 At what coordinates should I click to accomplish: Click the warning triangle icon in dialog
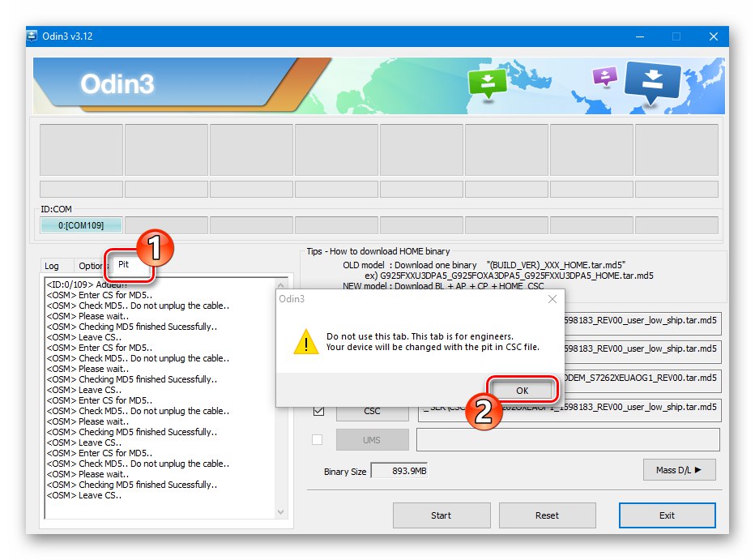pyautogui.click(x=305, y=341)
